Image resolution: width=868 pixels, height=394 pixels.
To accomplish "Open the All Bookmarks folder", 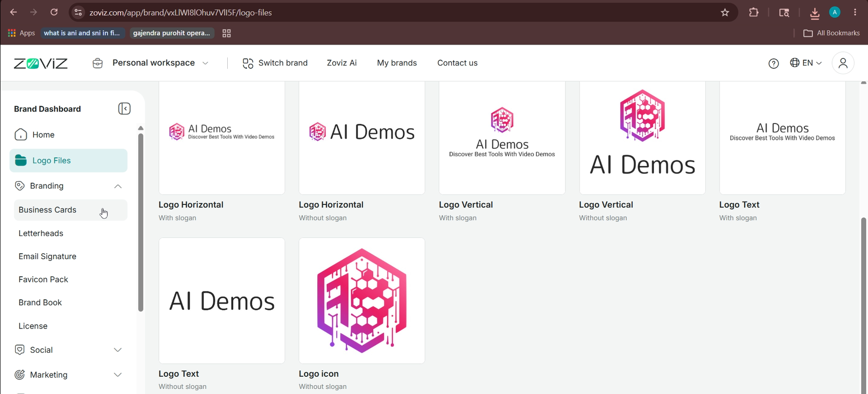I will (832, 33).
